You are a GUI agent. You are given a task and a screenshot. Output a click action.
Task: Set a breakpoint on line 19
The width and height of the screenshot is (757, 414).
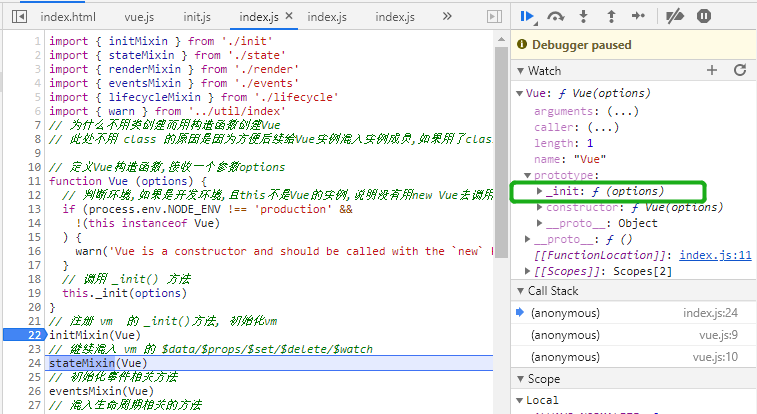34,293
